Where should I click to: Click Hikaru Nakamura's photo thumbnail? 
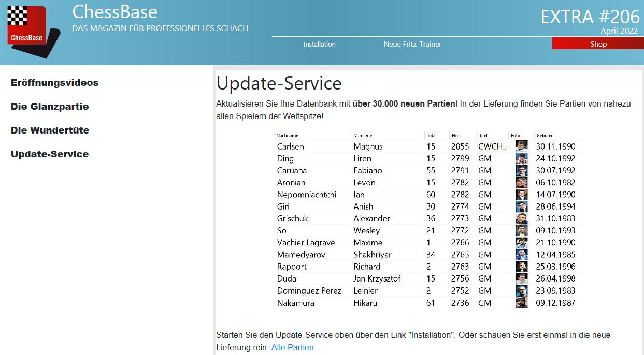521,303
